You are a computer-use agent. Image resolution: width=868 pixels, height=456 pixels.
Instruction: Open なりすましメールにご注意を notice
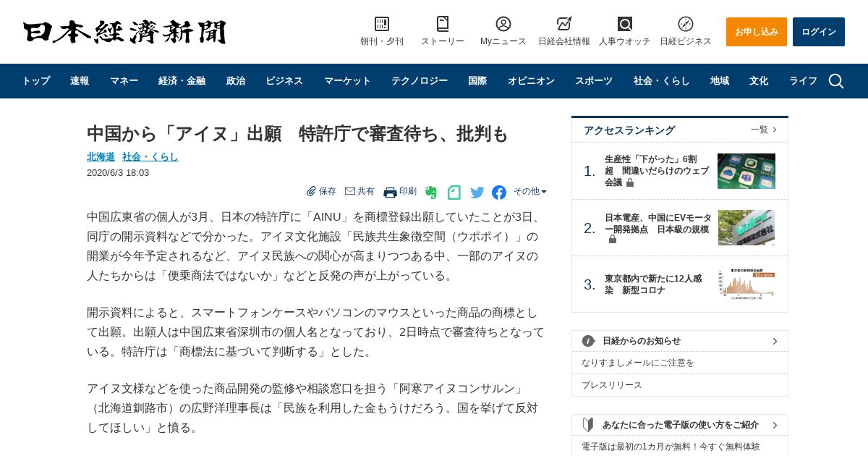click(638, 363)
